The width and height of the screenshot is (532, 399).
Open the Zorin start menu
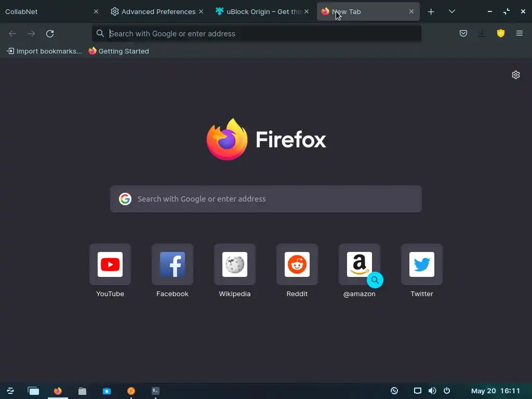click(x=10, y=391)
